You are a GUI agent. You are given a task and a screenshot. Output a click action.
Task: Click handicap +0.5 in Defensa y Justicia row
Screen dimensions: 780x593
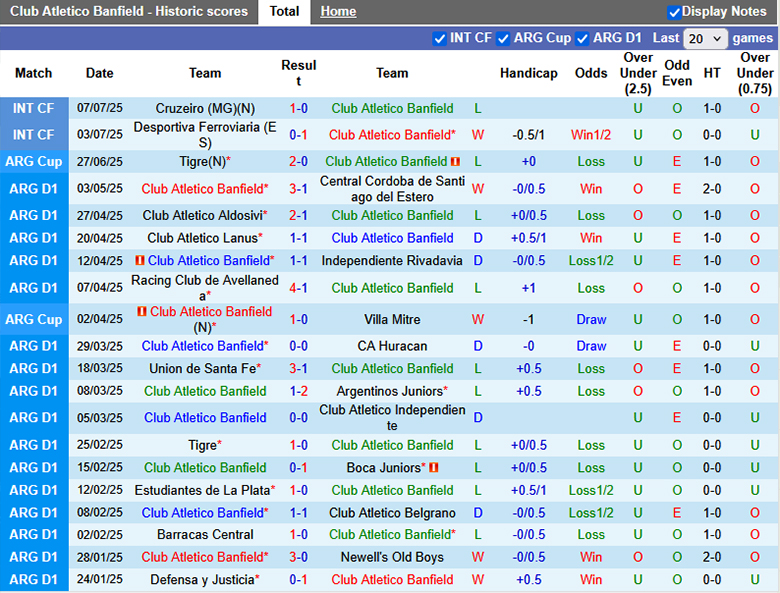point(528,579)
